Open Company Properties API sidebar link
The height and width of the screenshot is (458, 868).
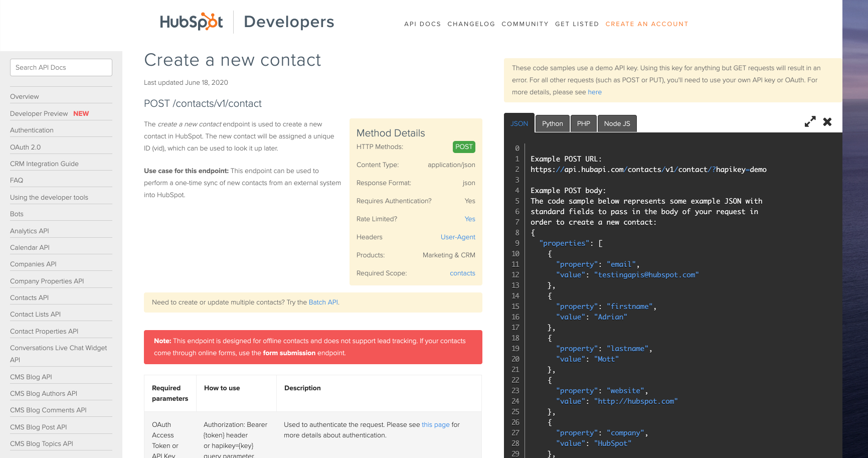coord(47,281)
